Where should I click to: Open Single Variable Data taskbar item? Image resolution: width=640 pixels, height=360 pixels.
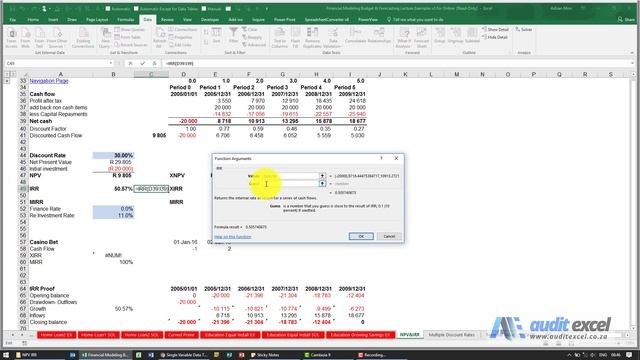tap(183, 355)
